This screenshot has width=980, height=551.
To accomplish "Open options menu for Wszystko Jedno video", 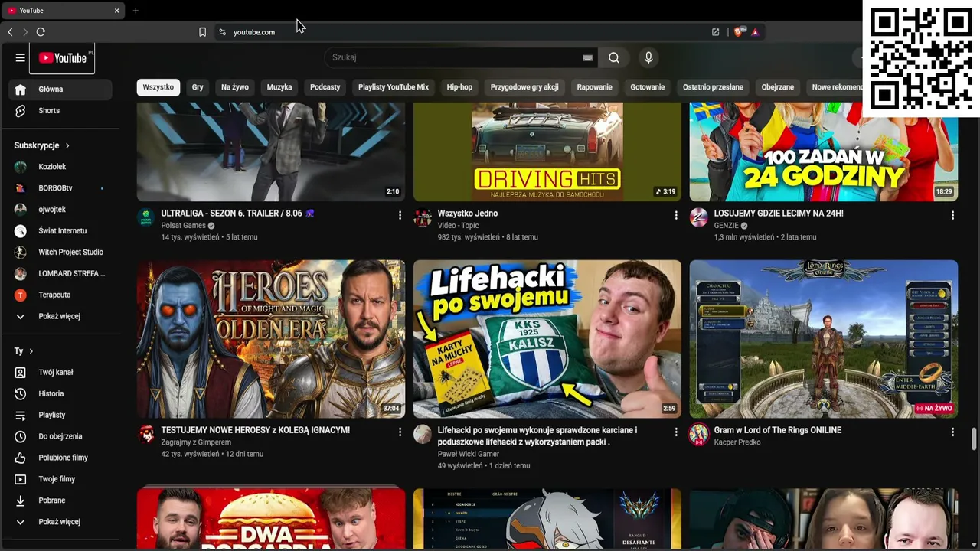I will 676,216.
